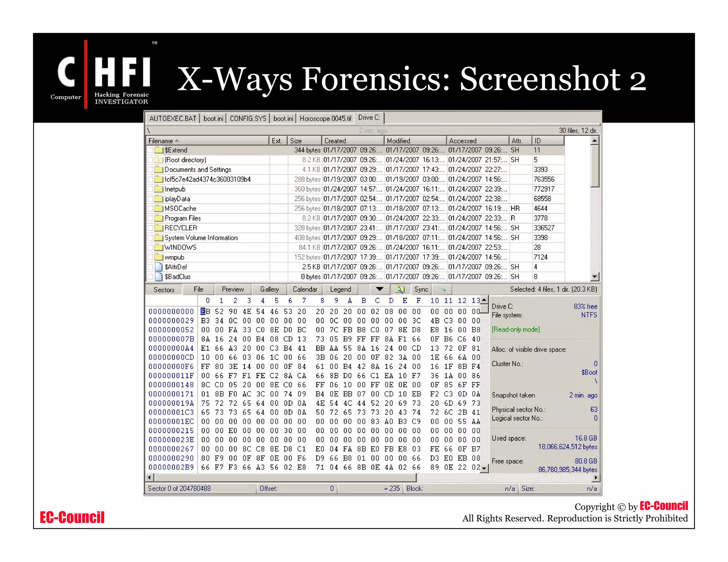The height and width of the screenshot is (562, 728).
Task: Click the $BadClus file icon
Action: click(x=159, y=276)
